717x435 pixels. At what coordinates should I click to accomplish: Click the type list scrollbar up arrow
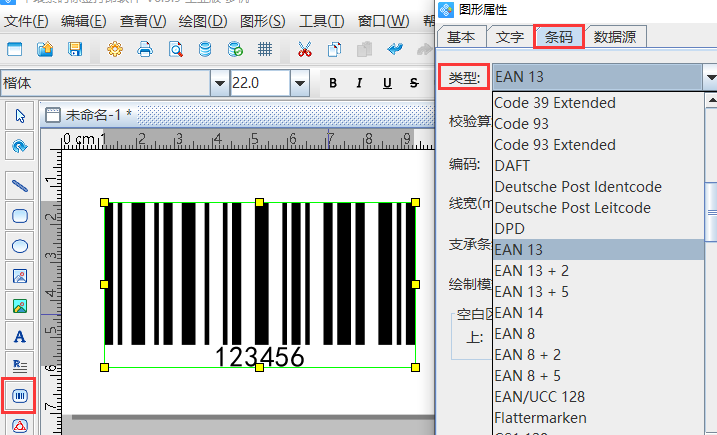(x=712, y=100)
